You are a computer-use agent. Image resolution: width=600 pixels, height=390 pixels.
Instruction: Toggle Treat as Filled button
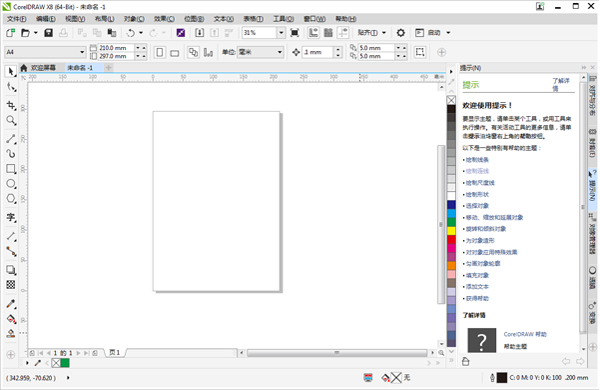[420, 52]
